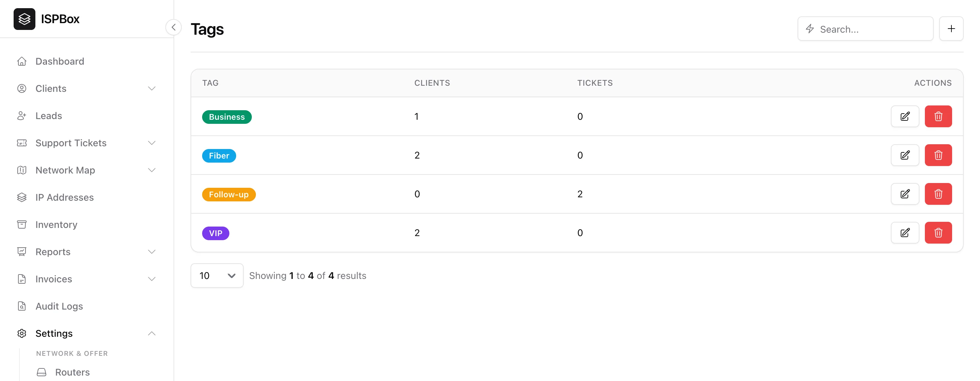Click the Settings gear icon
Screen dimensions: 980x381
click(22, 333)
